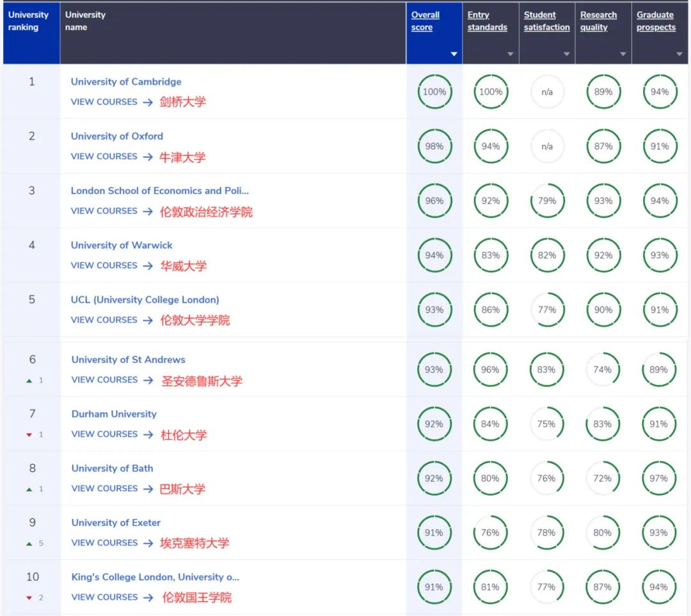Open University of Bath page
This screenshot has width=691, height=616.
(x=113, y=468)
